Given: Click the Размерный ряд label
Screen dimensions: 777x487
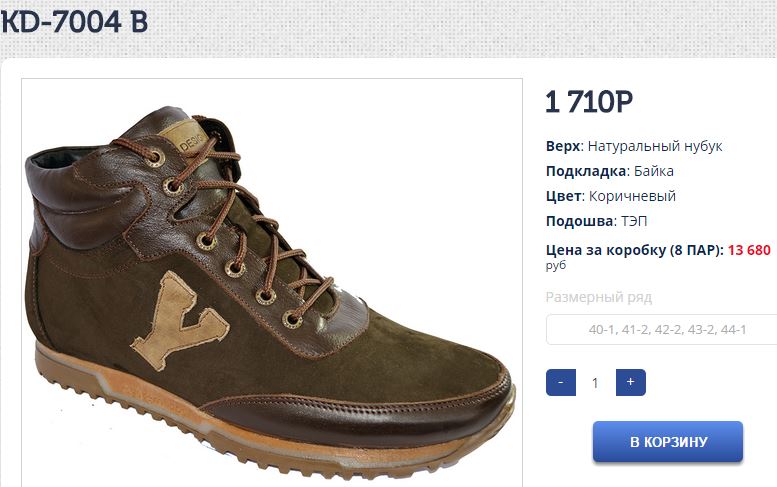Looking at the screenshot, I should 599,297.
